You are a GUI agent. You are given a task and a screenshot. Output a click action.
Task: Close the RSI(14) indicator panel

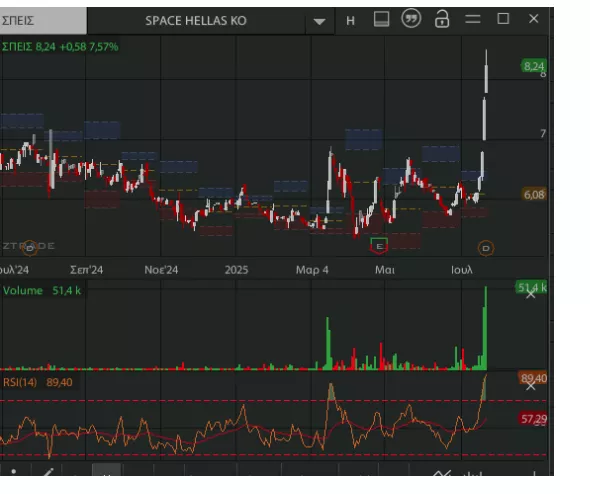click(531, 386)
